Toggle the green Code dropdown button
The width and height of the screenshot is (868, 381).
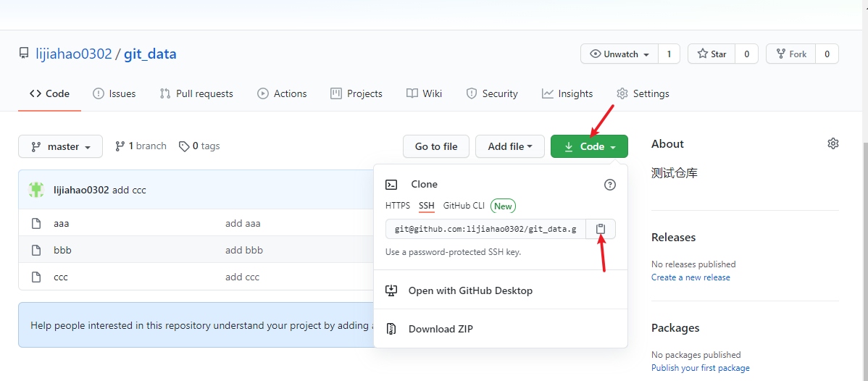[589, 147]
